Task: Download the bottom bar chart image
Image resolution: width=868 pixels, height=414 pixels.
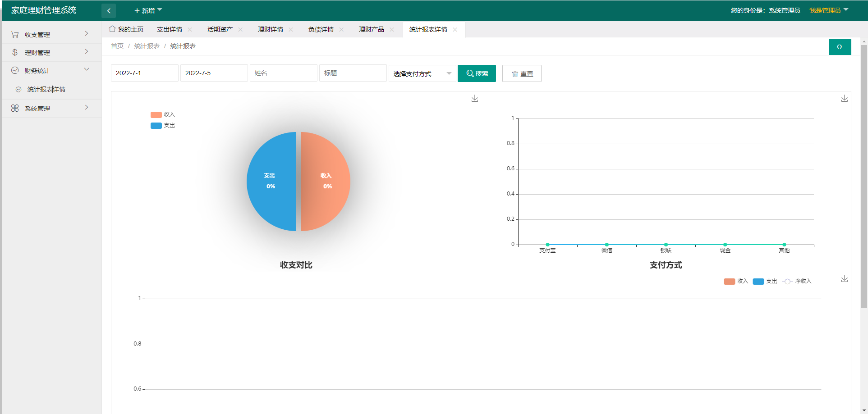Action: click(x=844, y=279)
